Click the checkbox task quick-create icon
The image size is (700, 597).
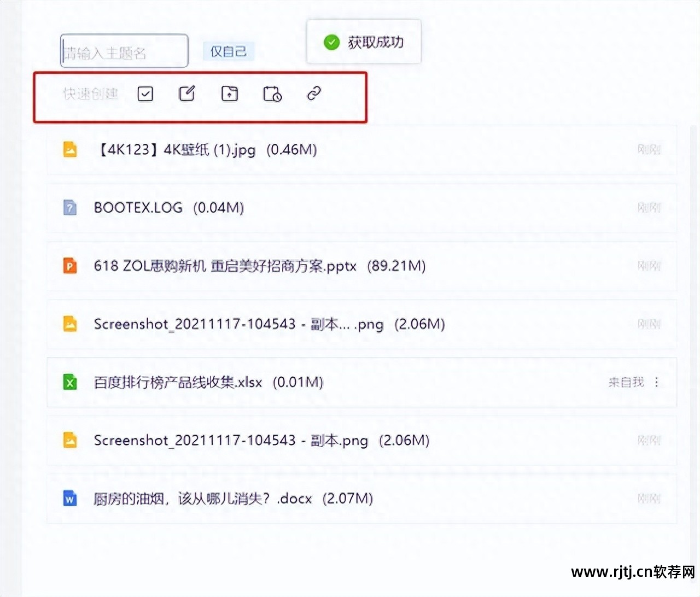coord(145,94)
